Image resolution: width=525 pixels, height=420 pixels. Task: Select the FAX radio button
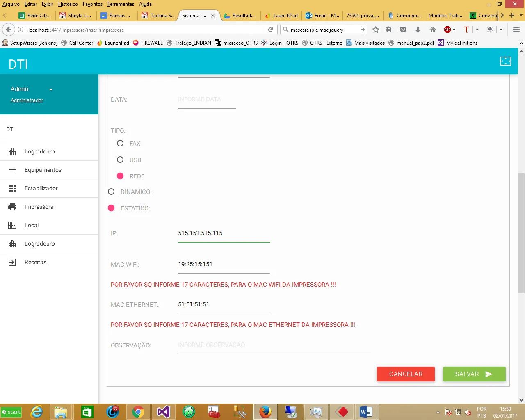(120, 143)
